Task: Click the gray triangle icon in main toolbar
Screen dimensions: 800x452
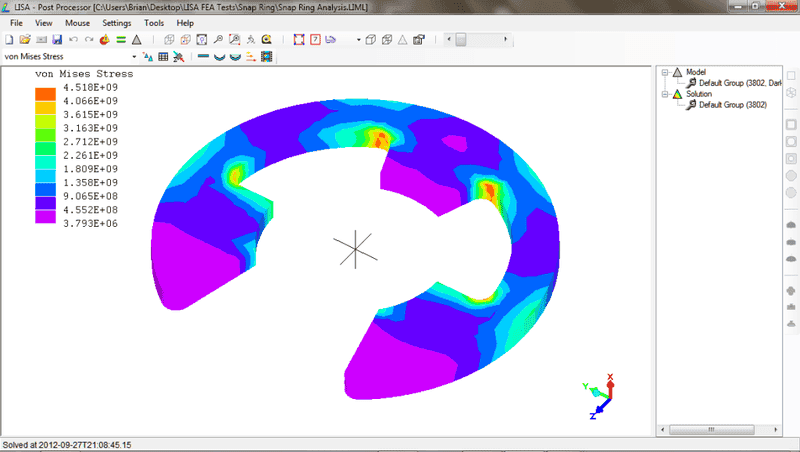Action: click(137, 40)
